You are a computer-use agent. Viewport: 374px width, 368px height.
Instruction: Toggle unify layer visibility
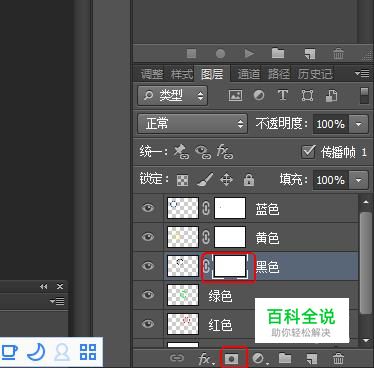tap(203, 152)
